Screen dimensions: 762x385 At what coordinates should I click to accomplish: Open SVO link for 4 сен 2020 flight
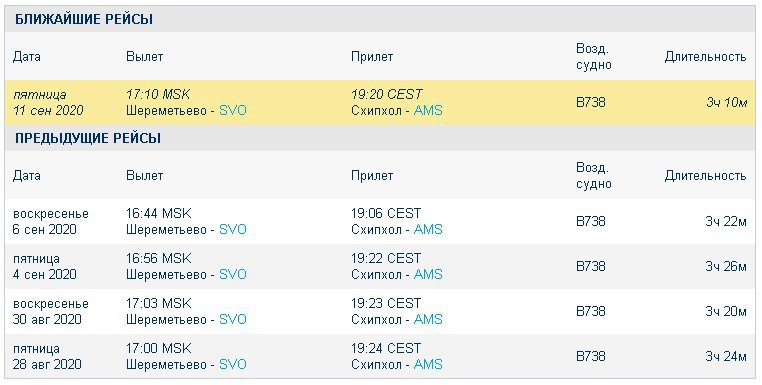(233, 274)
